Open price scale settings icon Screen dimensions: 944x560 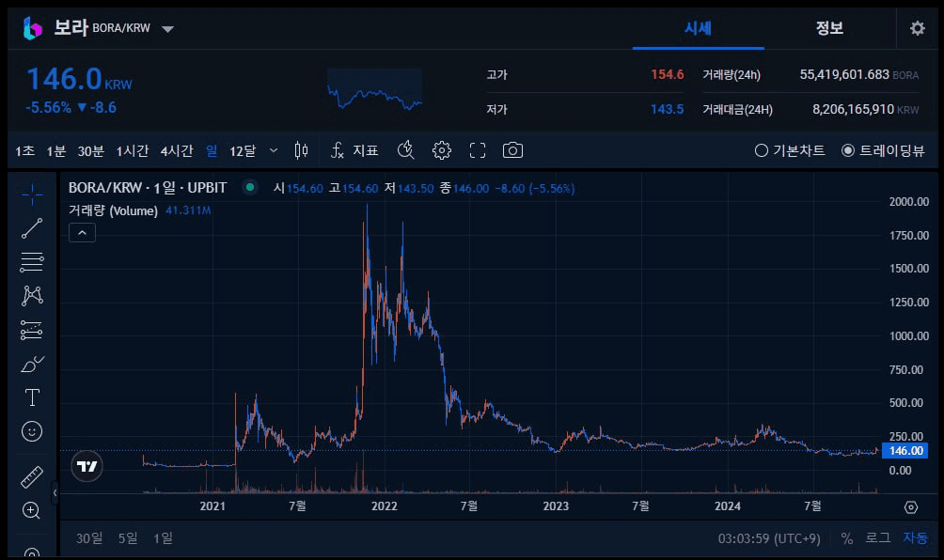pyautogui.click(x=911, y=507)
